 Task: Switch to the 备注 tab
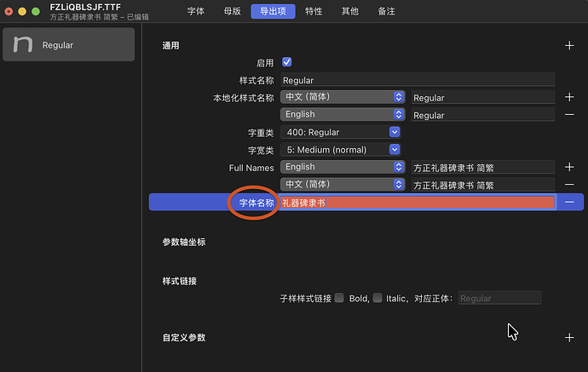point(386,11)
